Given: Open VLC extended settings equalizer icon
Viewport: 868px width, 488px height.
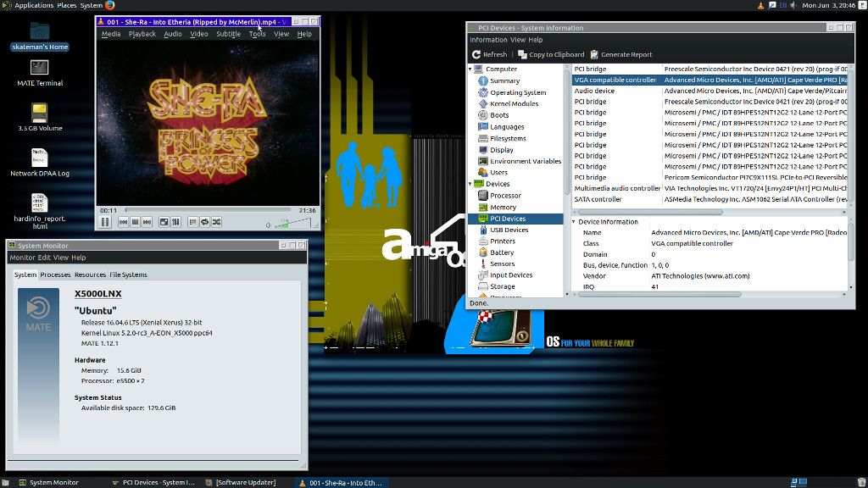Looking at the screenshot, I should point(175,222).
